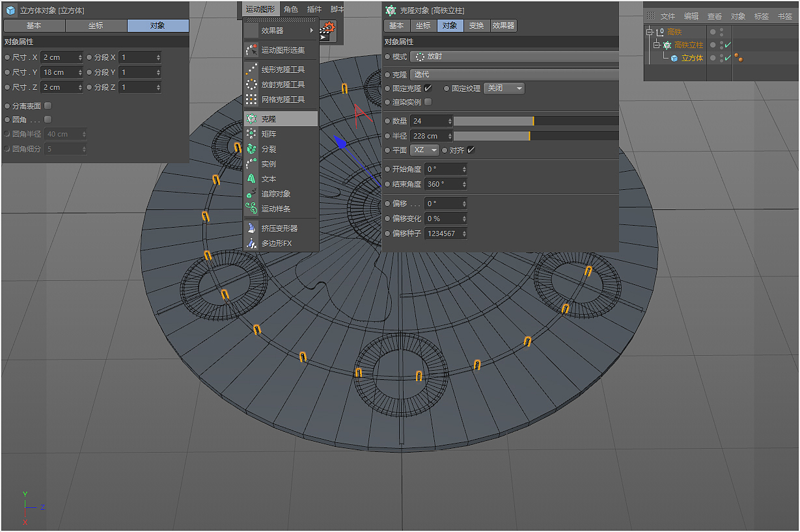Click the green check on 高铁立柱 row

point(728,45)
